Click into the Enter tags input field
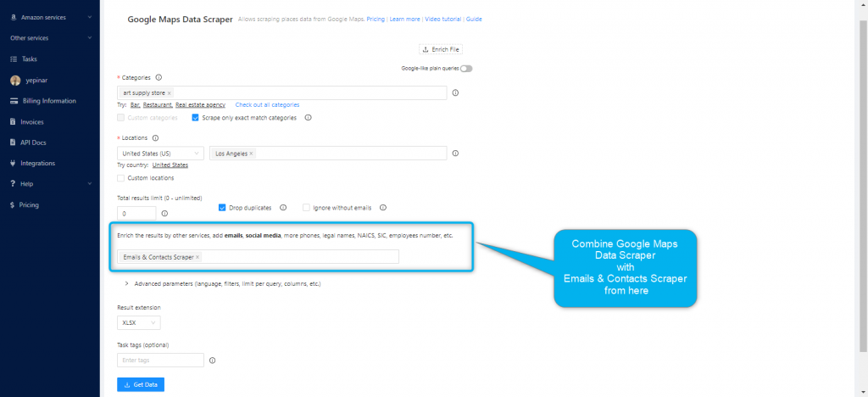The image size is (868, 397). 160,361
